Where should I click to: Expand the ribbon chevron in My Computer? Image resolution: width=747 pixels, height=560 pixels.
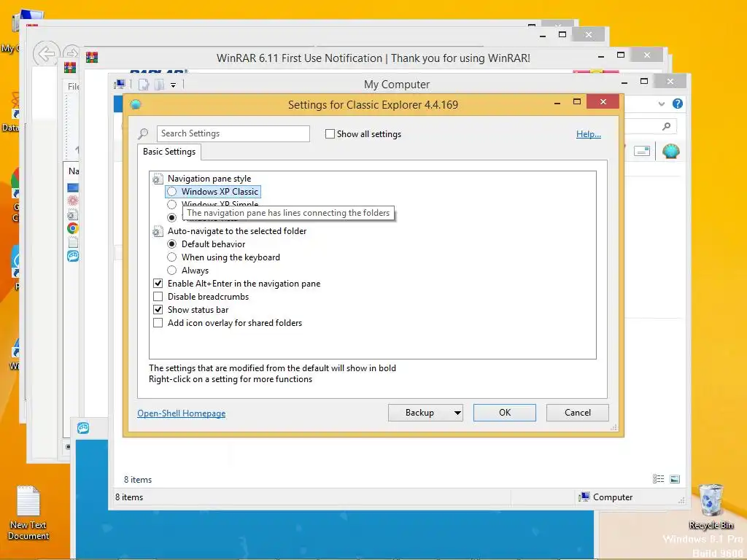pos(661,104)
